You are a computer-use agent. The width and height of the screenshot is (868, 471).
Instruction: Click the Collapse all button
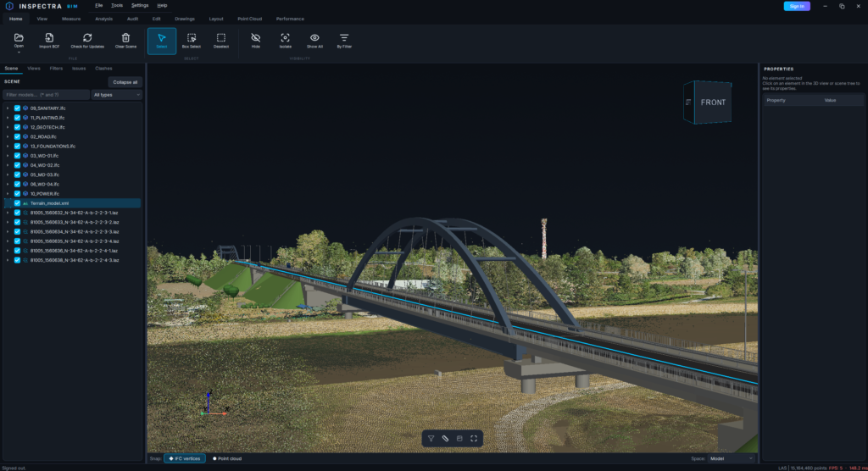125,82
